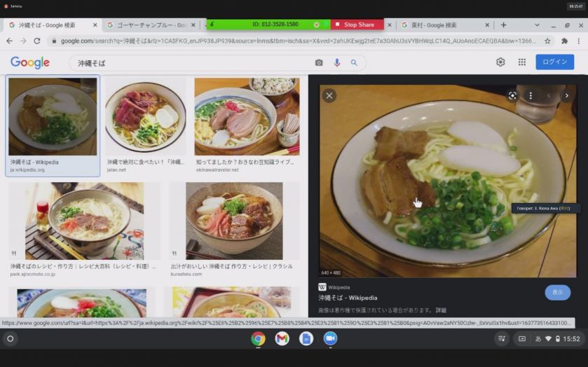Click the search by image camera icon

(x=319, y=63)
